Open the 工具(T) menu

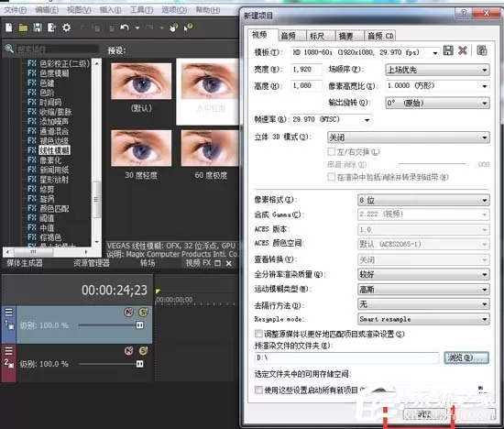point(141,10)
